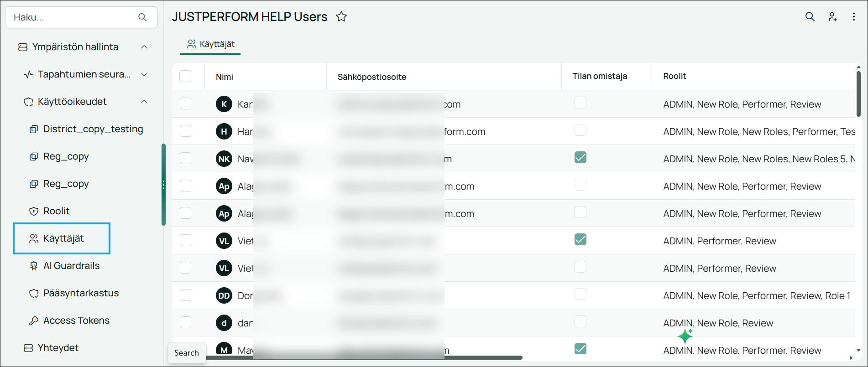Click the Access Tokens key icon

[34, 320]
